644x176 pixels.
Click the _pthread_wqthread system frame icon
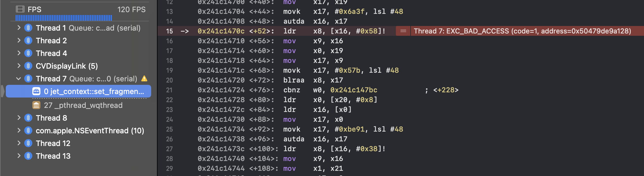coord(36,105)
